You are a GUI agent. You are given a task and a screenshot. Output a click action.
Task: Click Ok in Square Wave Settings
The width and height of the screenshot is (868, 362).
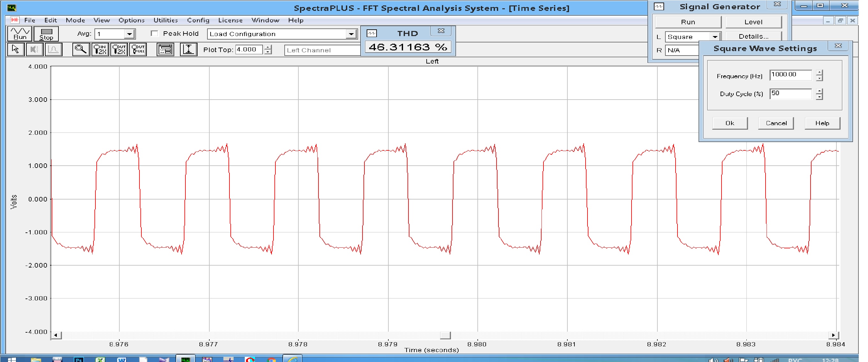tap(730, 123)
